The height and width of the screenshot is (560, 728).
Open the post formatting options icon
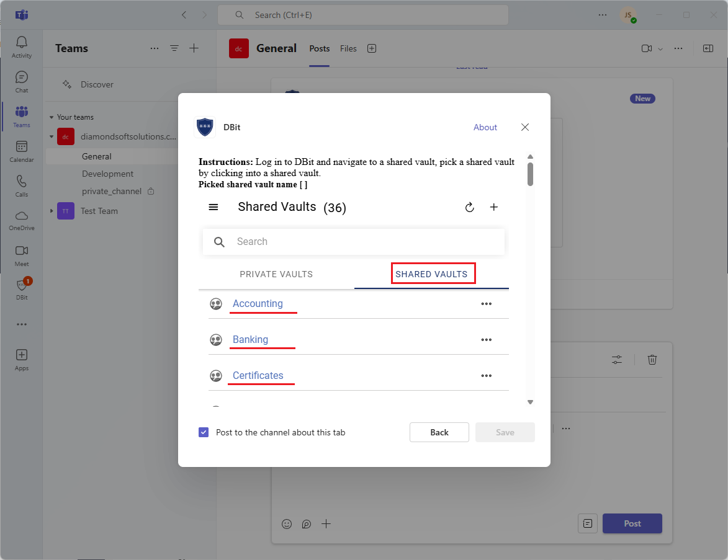click(616, 360)
